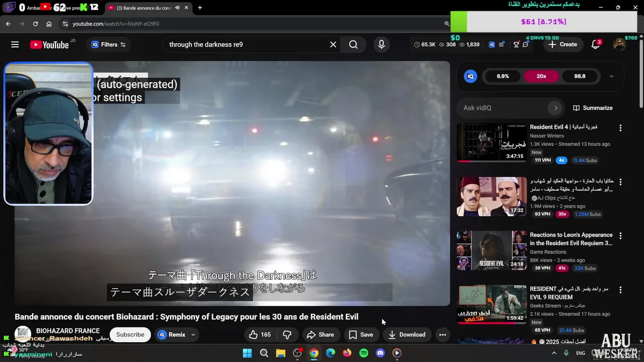Select the 20x score pill

pos(541,76)
